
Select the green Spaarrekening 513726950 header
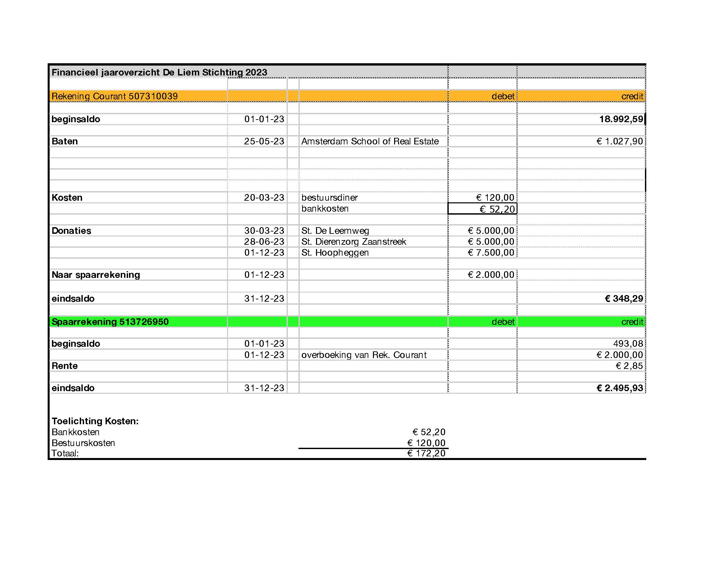(x=110, y=322)
